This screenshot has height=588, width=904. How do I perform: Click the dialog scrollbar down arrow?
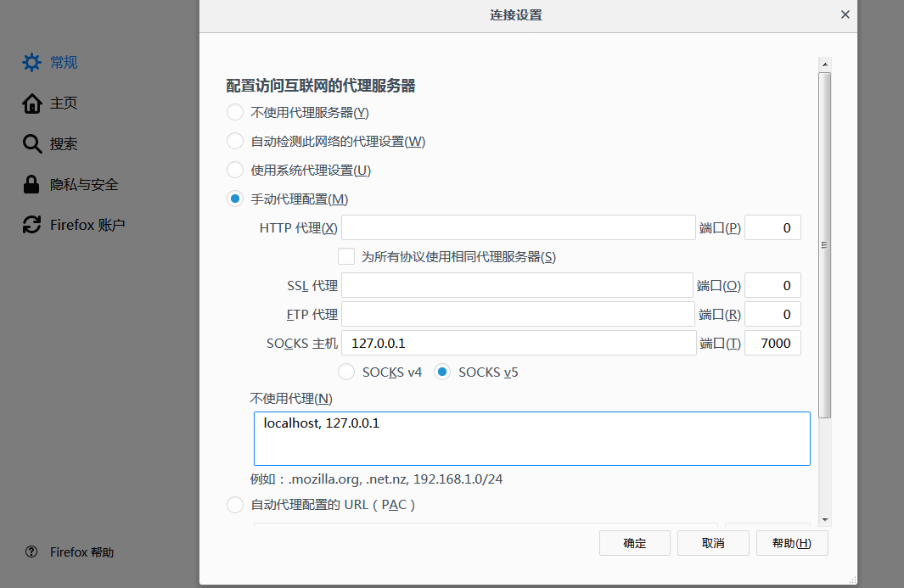[825, 519]
